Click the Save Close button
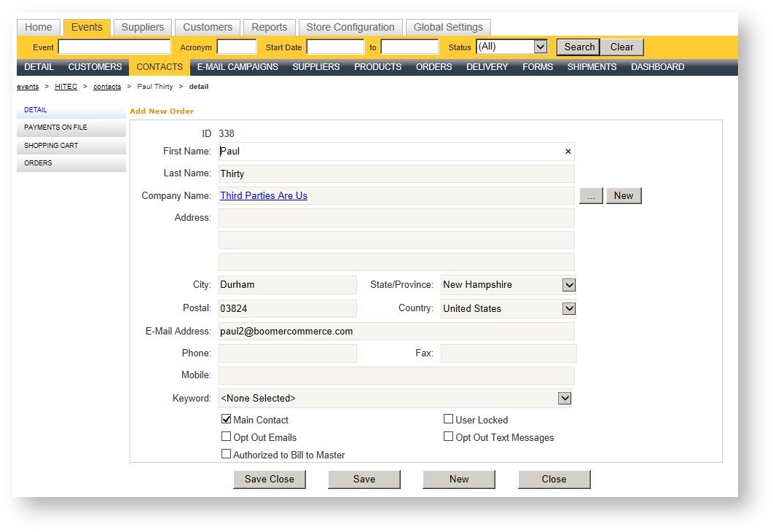 (269, 479)
